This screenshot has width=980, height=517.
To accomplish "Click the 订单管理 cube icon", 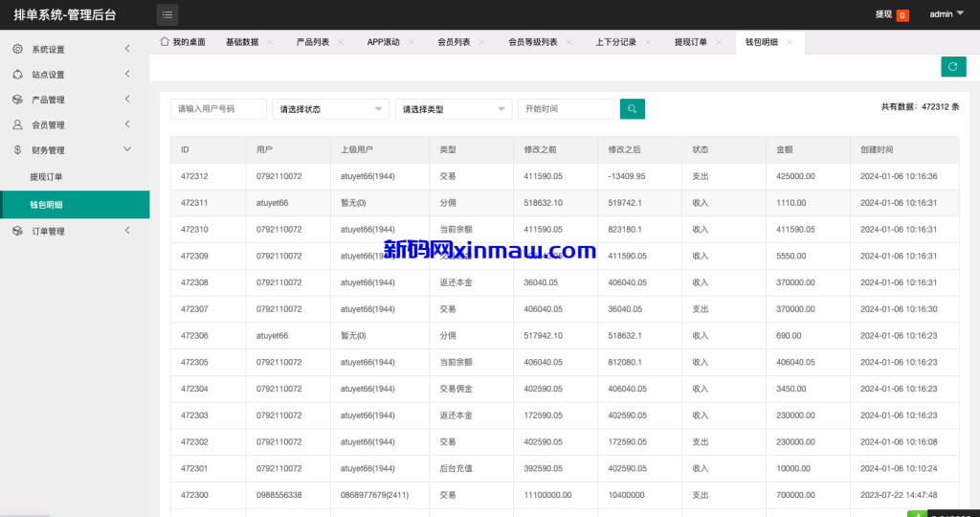I will pyautogui.click(x=18, y=232).
